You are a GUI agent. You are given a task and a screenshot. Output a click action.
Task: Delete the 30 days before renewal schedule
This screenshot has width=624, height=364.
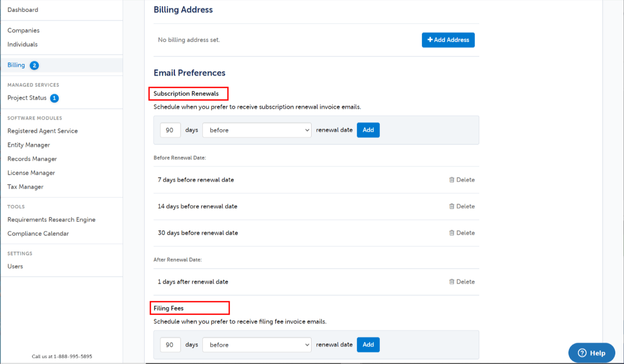click(462, 233)
